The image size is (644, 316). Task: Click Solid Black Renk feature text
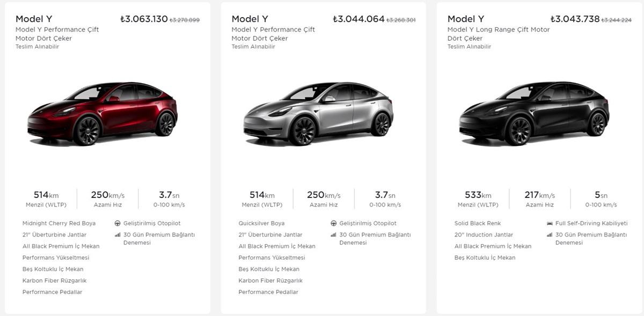coord(477,223)
